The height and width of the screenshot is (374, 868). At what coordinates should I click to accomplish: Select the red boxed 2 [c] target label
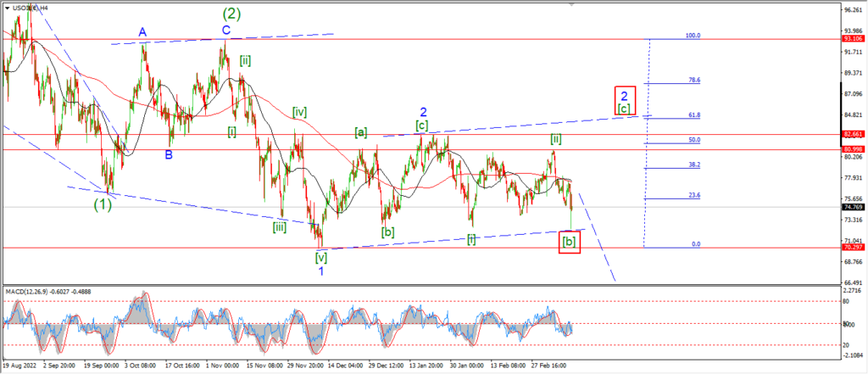point(624,101)
